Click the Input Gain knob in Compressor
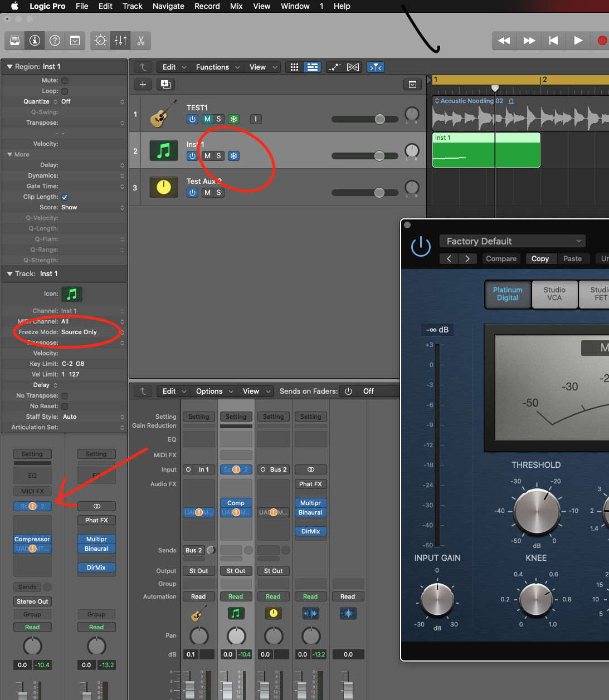Screen dimensions: 609x700 click(437, 600)
